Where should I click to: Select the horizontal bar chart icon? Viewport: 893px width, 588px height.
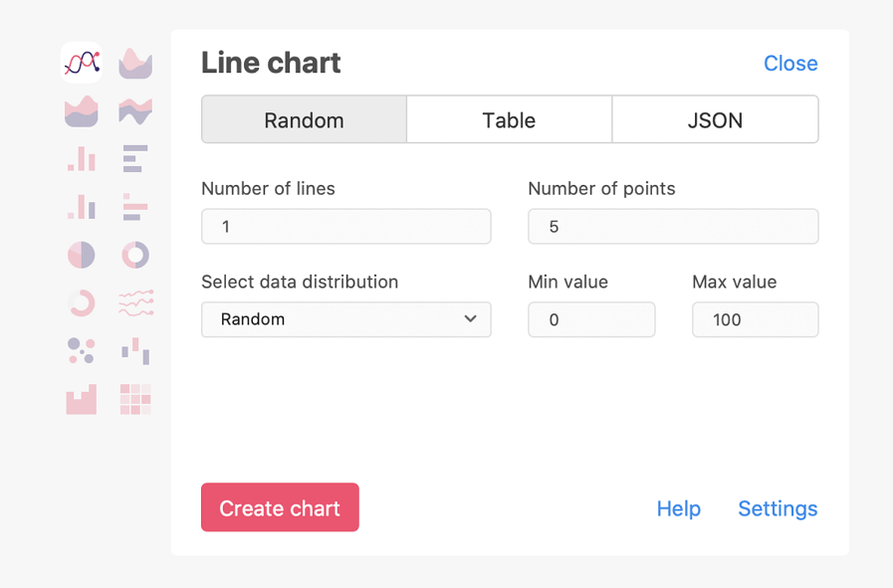pyautogui.click(x=135, y=158)
